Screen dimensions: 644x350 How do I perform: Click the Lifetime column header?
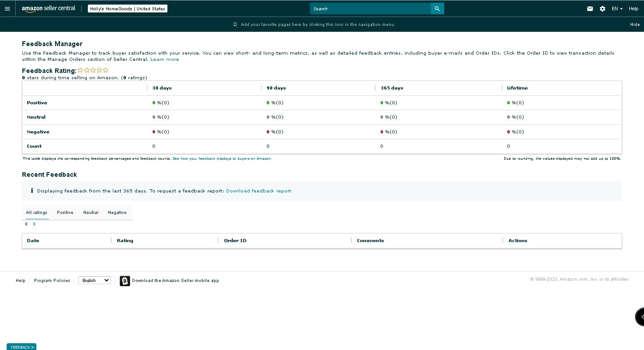coord(517,88)
